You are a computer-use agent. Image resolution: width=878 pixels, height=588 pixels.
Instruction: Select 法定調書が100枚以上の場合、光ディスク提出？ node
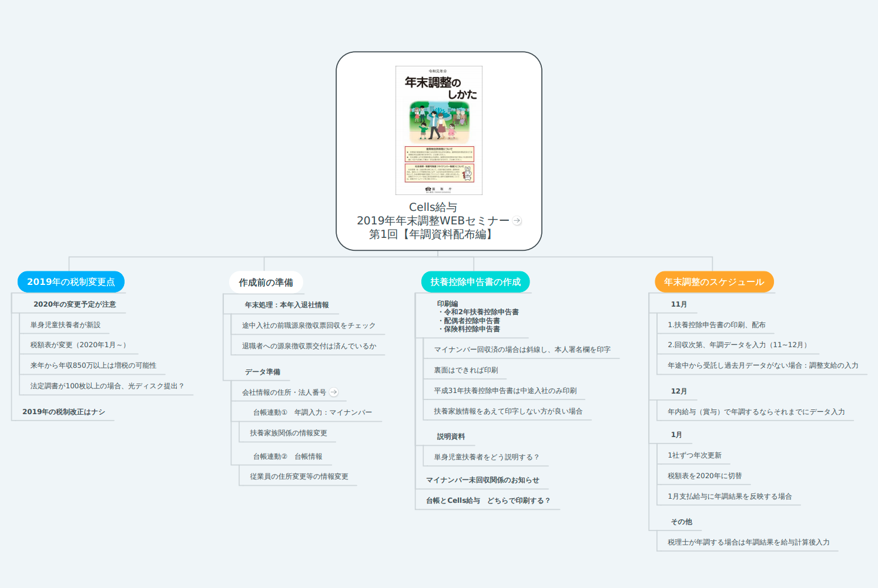pos(107,386)
